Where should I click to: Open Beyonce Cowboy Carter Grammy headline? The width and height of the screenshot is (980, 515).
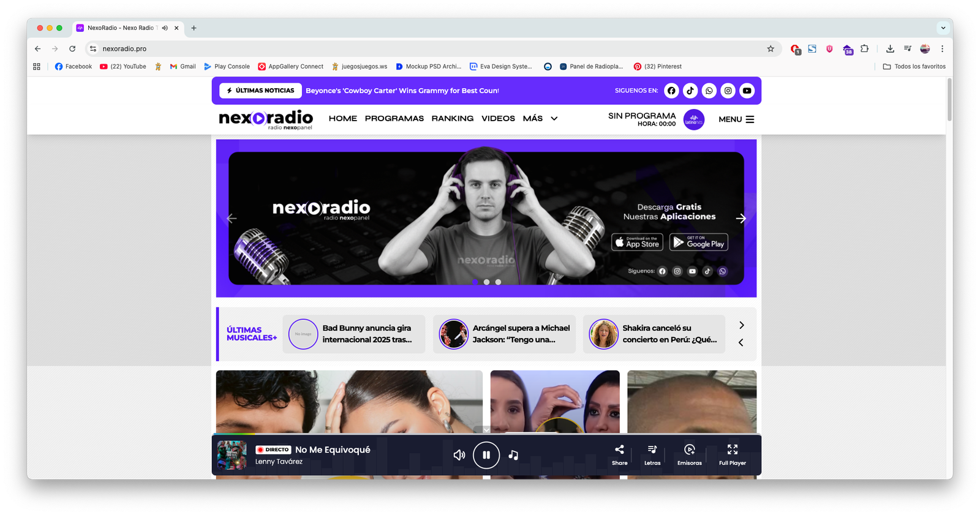point(402,91)
